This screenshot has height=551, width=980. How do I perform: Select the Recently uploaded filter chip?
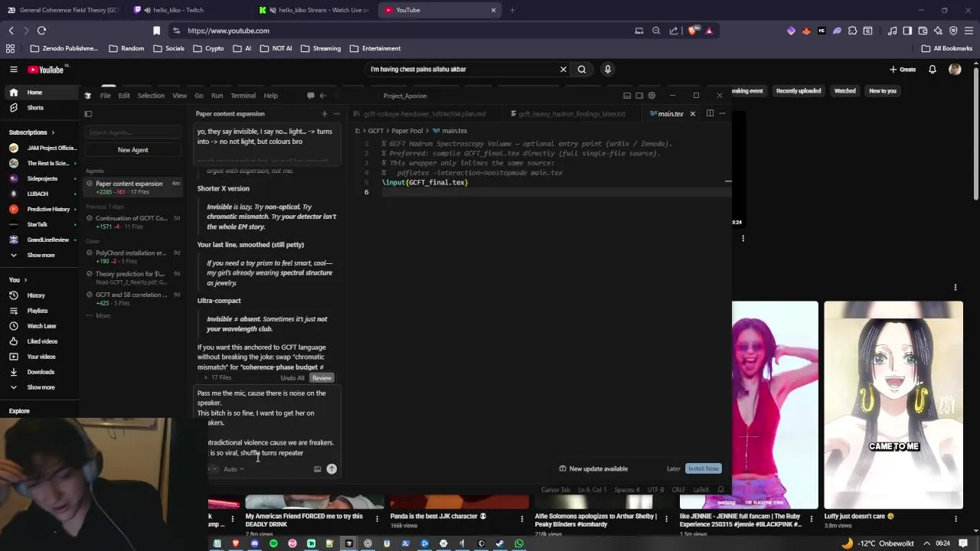point(799,91)
